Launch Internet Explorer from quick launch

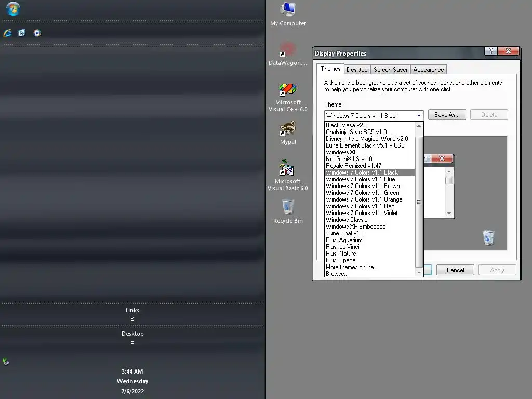(x=7, y=33)
